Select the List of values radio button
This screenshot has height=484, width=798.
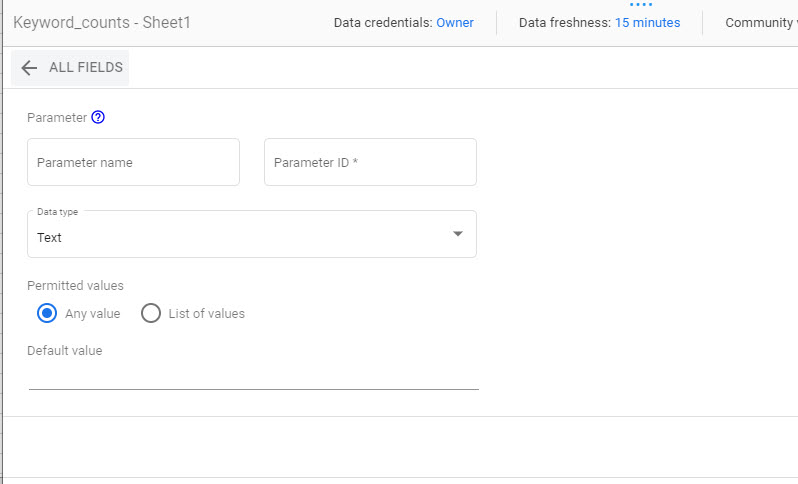point(151,314)
